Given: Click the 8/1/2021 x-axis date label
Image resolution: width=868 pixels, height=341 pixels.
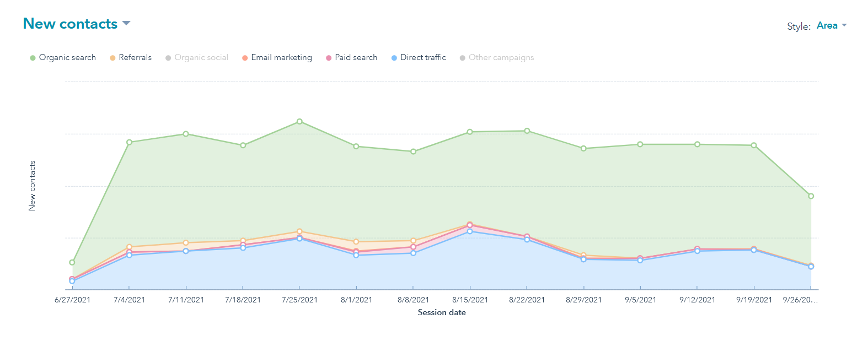Looking at the screenshot, I should coord(356,300).
